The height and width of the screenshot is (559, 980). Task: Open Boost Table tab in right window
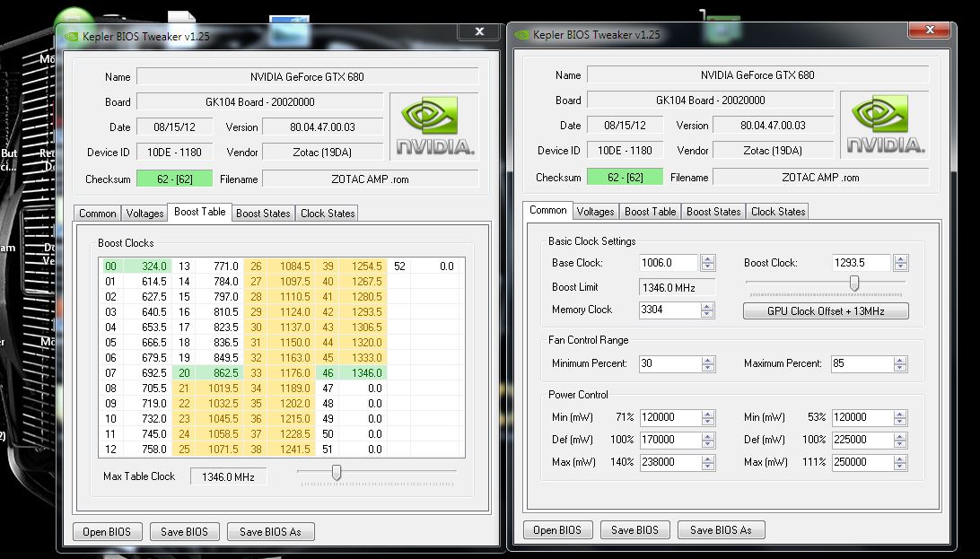650,211
